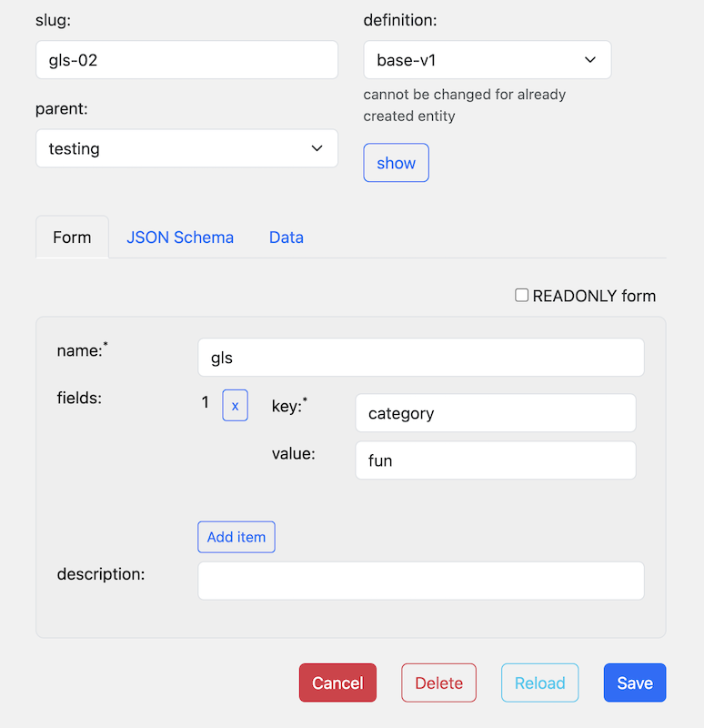Reload the form data
This screenshot has width=704, height=728.
pos(539,682)
